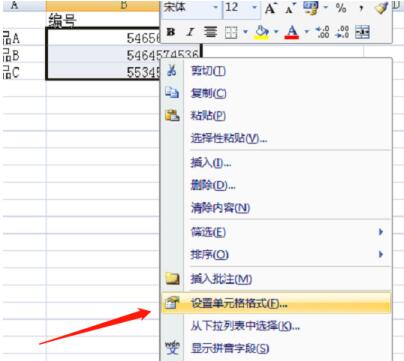
Task: Apply yellow fill color bucket
Action: point(262,33)
